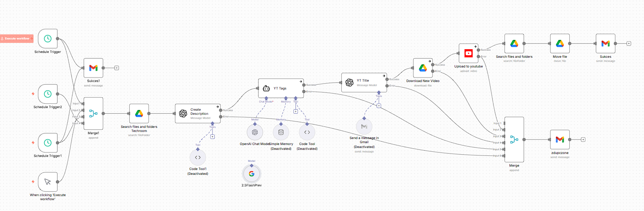Select the manual click trigger cursor node
Image resolution: width=644 pixels, height=211 pixels.
coord(48,182)
